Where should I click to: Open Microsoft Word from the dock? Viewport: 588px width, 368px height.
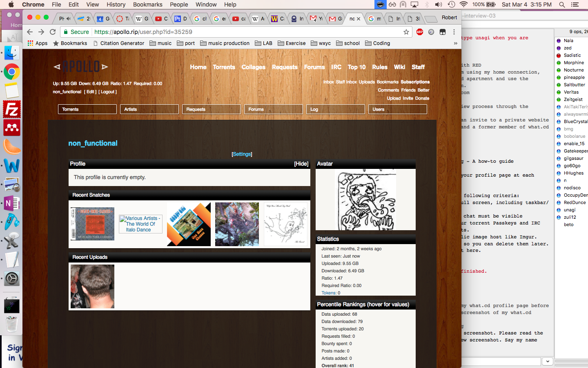point(11,166)
